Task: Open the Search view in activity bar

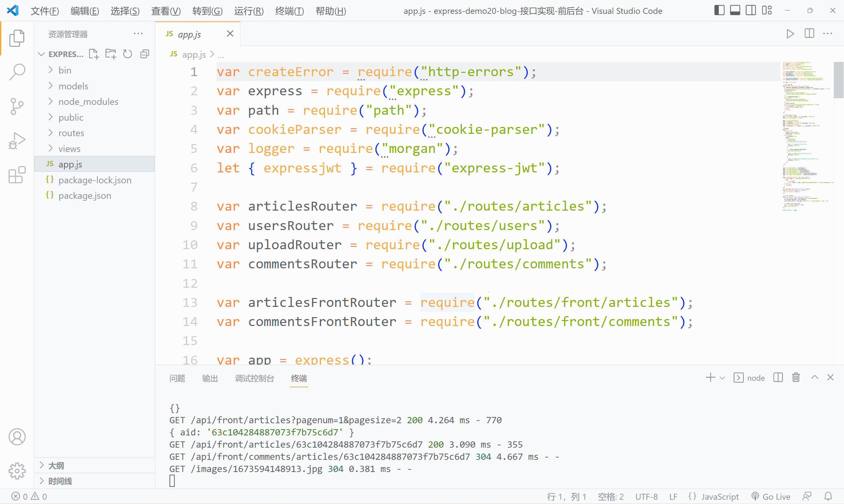Action: pos(17,72)
